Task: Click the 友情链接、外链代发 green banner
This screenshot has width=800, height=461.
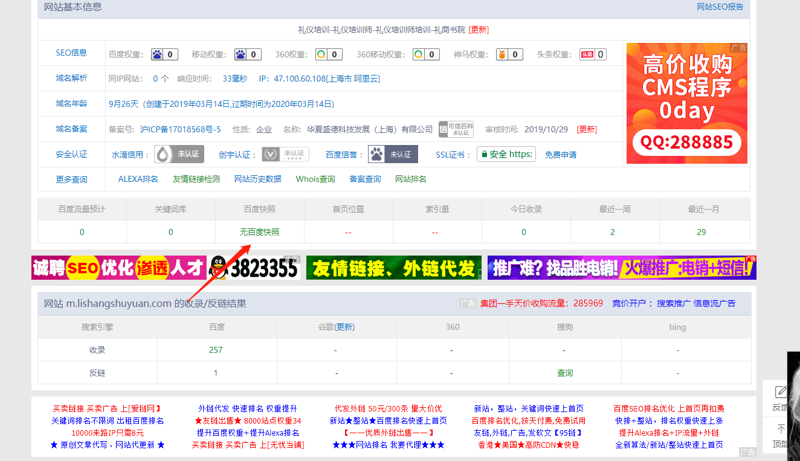Action: coord(393,268)
